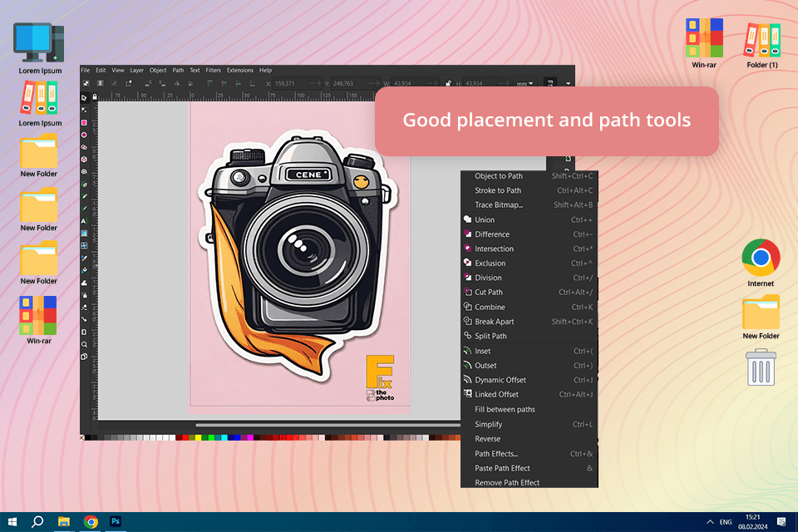Increase the H height with plus

tap(507, 83)
